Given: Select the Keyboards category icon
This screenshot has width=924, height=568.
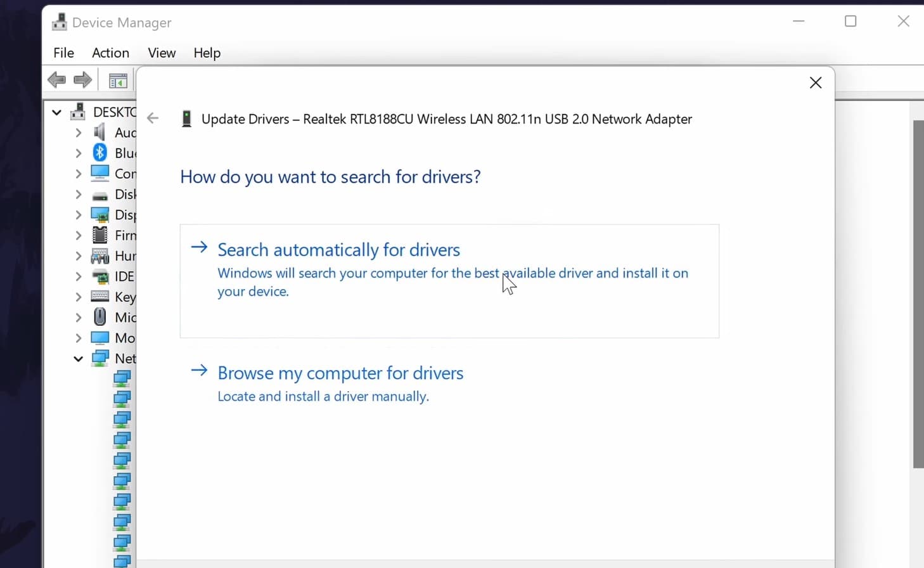Looking at the screenshot, I should click(x=99, y=297).
